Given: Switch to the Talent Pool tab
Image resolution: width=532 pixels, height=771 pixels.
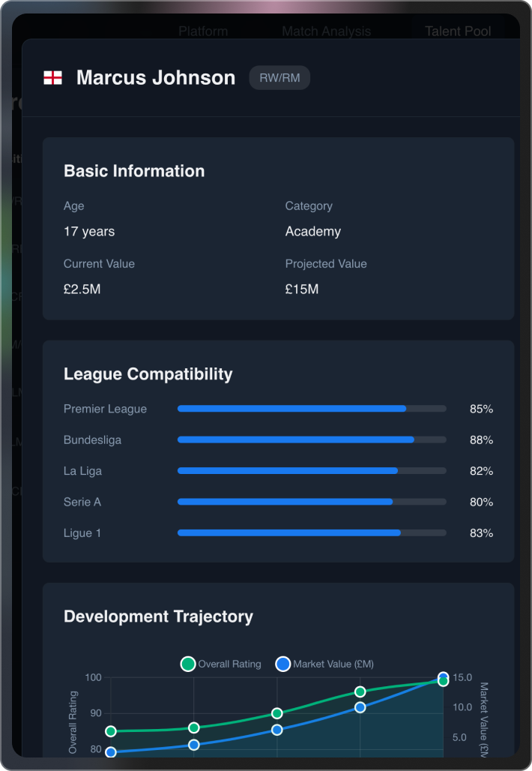Looking at the screenshot, I should click(458, 31).
